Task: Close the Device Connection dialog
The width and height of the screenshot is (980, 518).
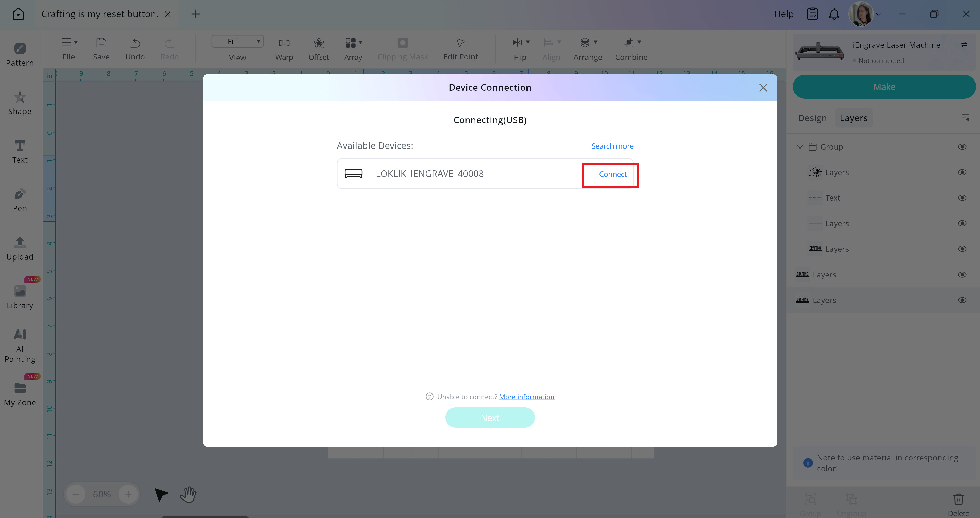Action: (x=763, y=88)
